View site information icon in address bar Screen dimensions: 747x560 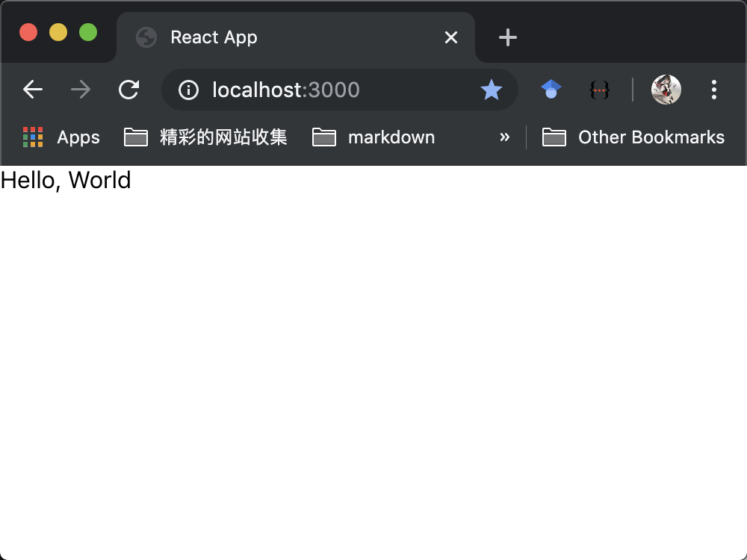pos(188,90)
